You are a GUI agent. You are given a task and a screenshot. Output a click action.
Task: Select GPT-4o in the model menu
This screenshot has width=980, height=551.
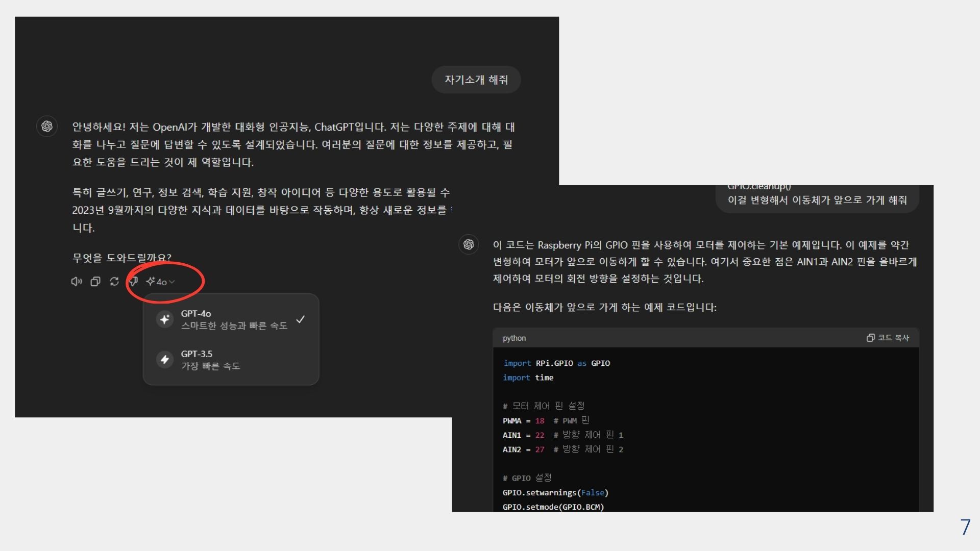pos(231,319)
